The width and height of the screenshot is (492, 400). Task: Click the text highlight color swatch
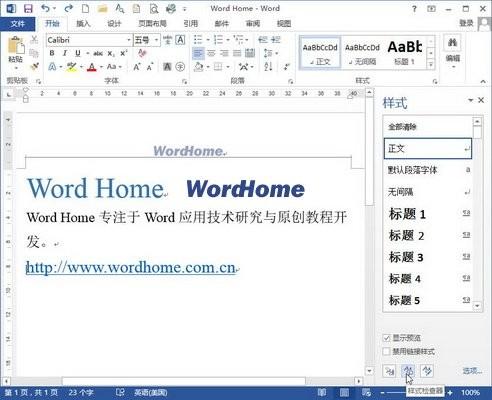pos(71,67)
